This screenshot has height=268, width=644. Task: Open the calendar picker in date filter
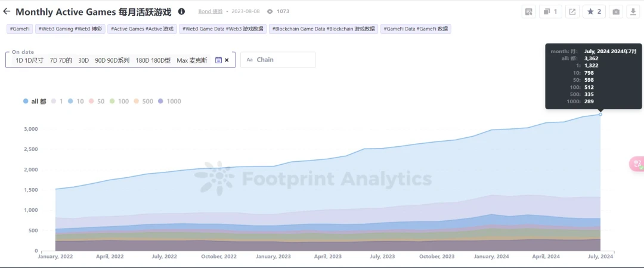(218, 60)
